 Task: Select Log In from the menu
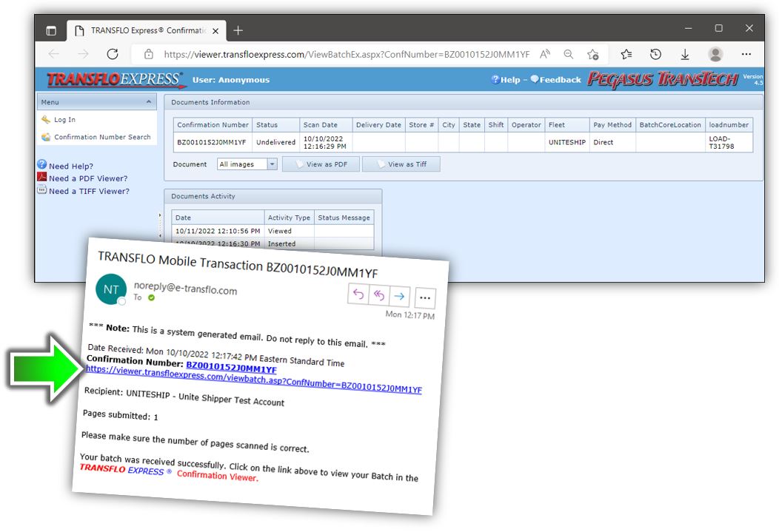pos(64,120)
